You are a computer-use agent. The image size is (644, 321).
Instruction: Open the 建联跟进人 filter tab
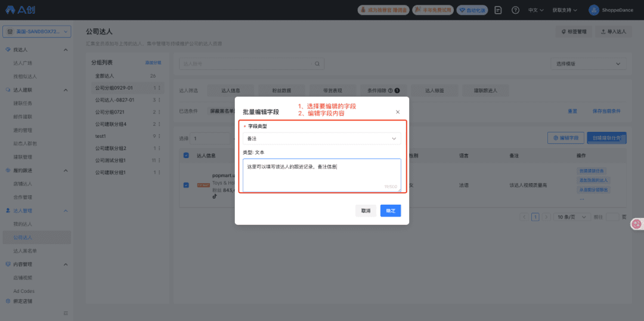(x=486, y=91)
